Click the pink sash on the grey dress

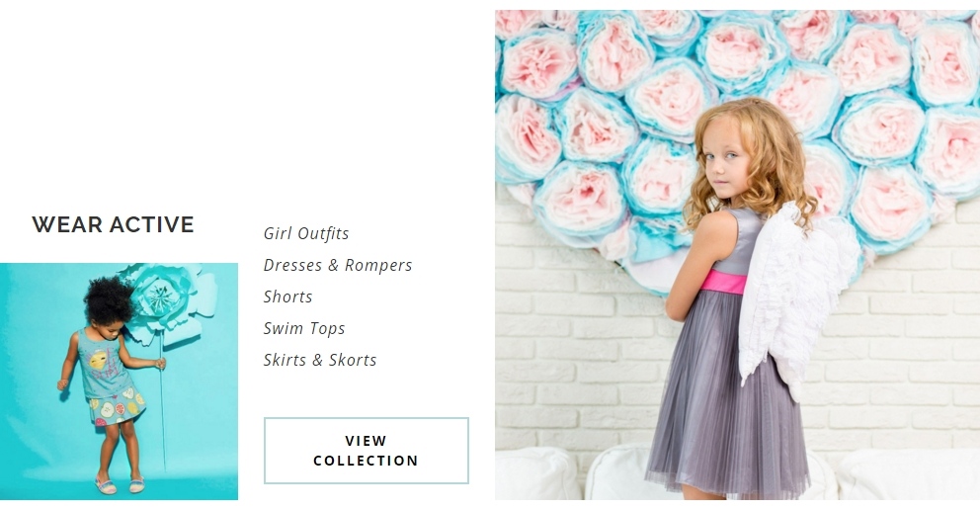pyautogui.click(x=724, y=282)
